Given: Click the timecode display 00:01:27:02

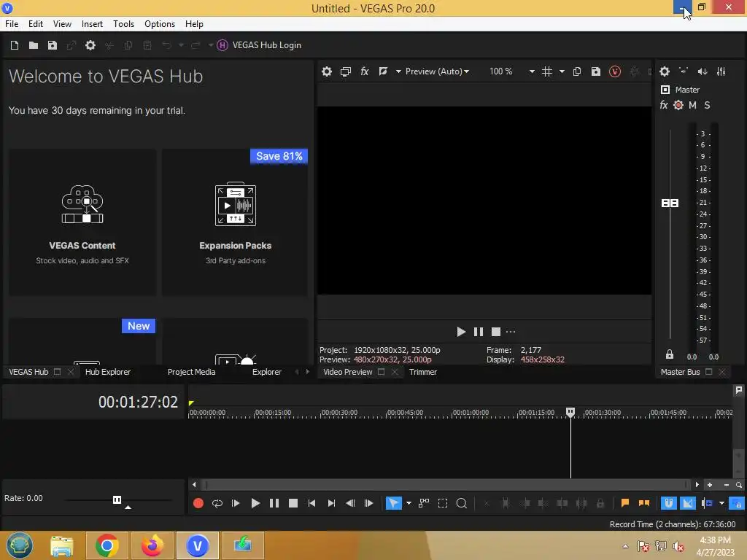Looking at the screenshot, I should click(138, 402).
